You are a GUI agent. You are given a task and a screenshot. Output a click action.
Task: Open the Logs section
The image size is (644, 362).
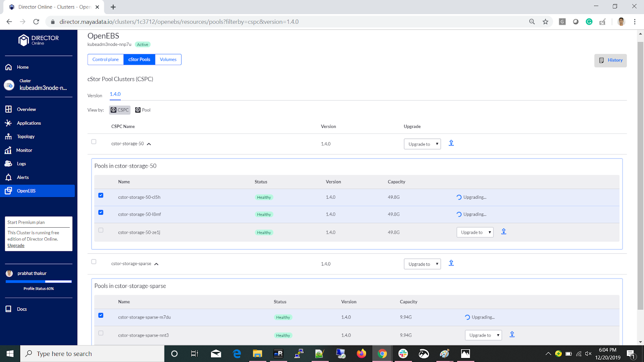tap(21, 164)
